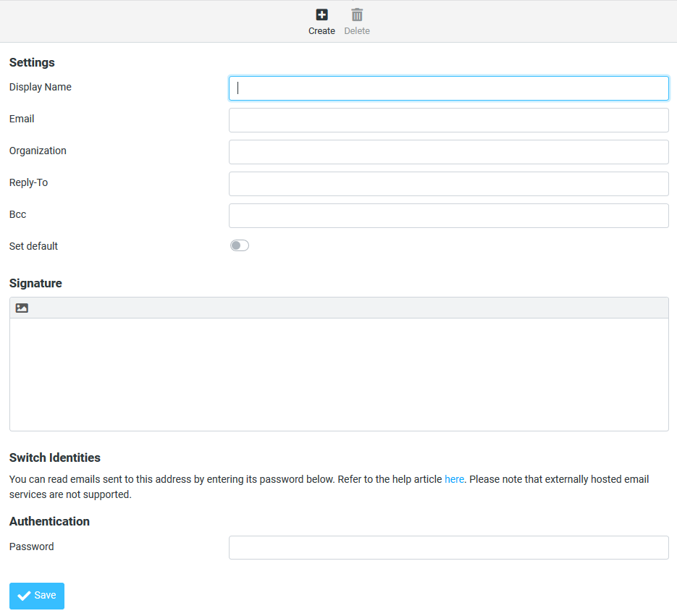
Task: Click the "Create" text label in toolbar
Action: [321, 31]
